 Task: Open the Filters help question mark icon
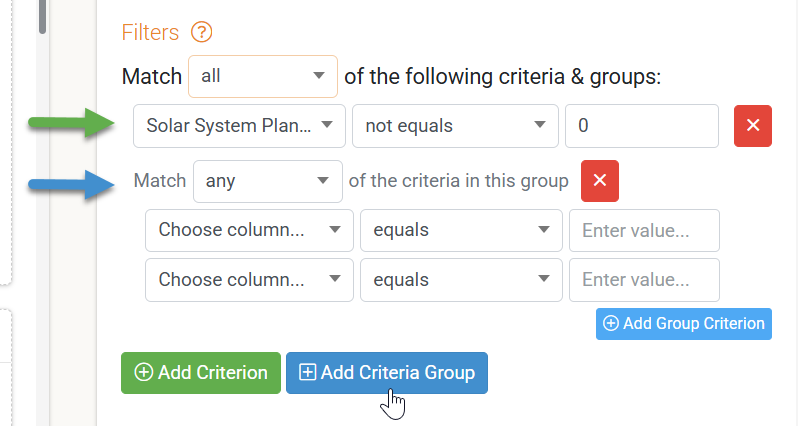coord(202,32)
